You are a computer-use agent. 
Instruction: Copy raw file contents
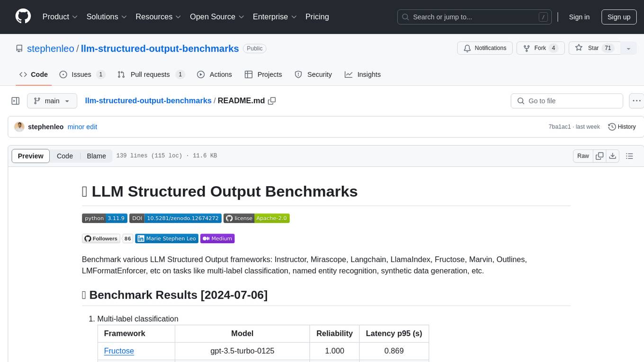[x=600, y=156]
